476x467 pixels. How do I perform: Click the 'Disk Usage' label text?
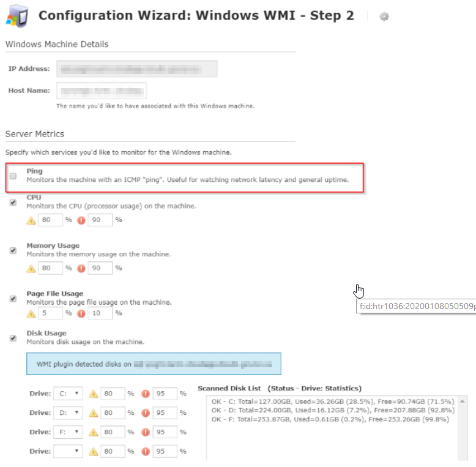pos(46,333)
